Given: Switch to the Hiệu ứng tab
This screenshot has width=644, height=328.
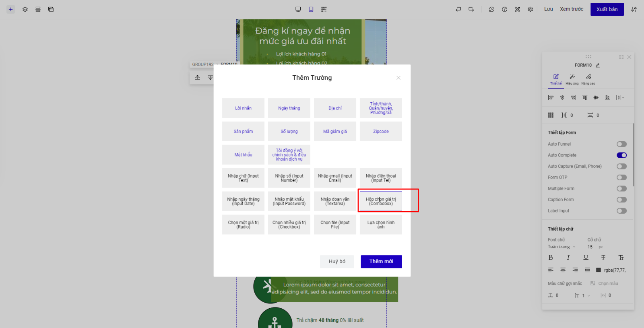Looking at the screenshot, I should pyautogui.click(x=572, y=79).
